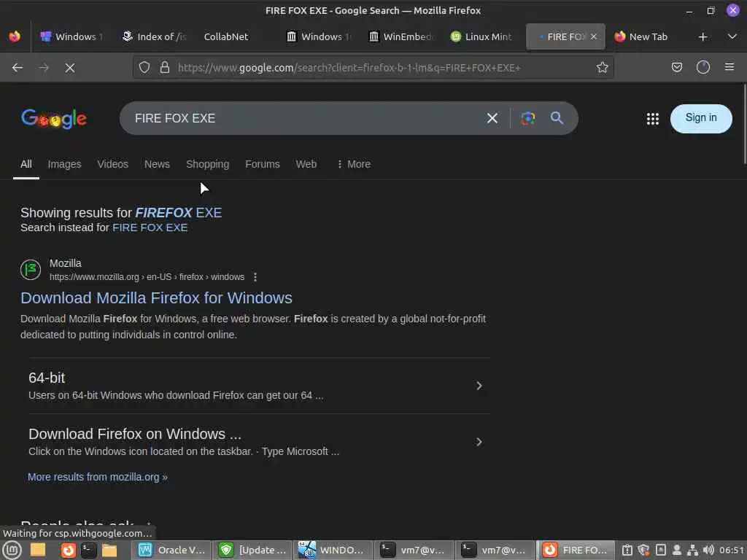Bookmark this page with the star
This screenshot has width=747, height=560.
pyautogui.click(x=602, y=68)
